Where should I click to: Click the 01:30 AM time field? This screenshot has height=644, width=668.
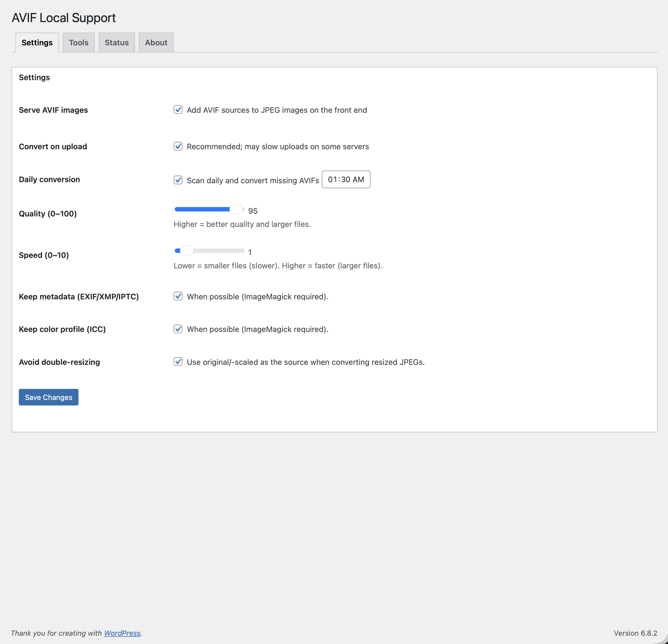click(x=346, y=180)
